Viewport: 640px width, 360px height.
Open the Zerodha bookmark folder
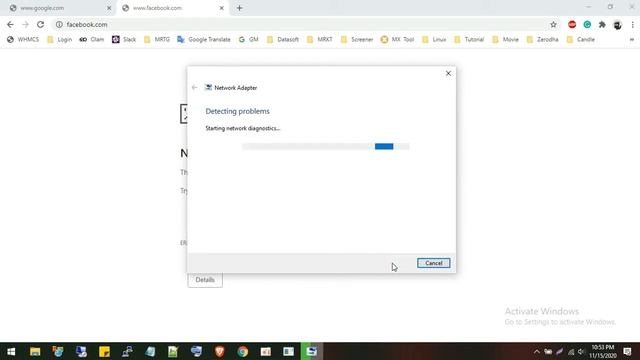[542, 40]
